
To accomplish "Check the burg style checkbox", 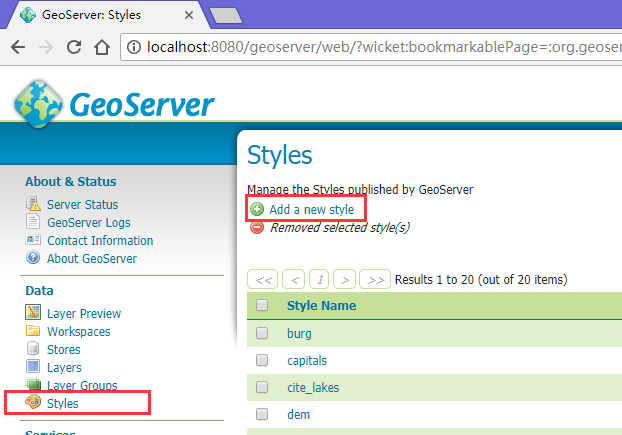I will (x=262, y=333).
